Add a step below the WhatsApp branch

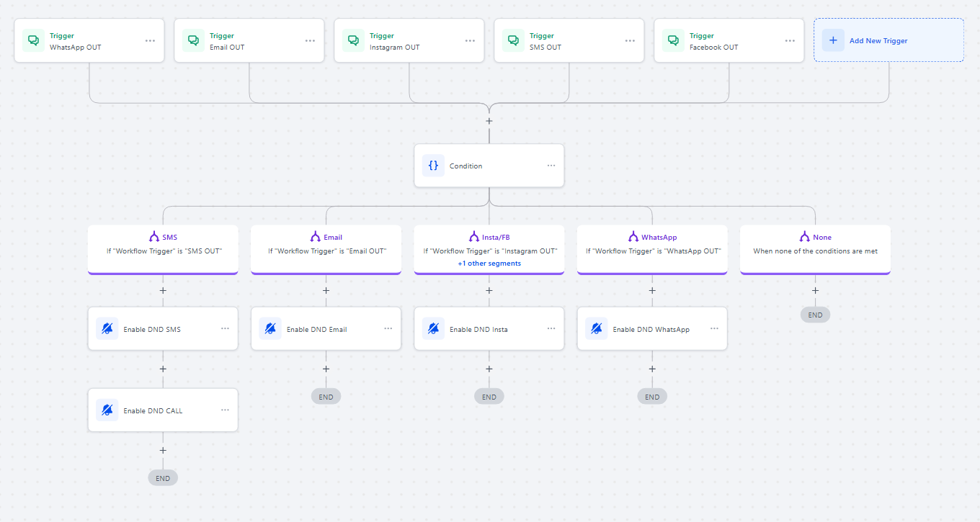click(x=652, y=291)
